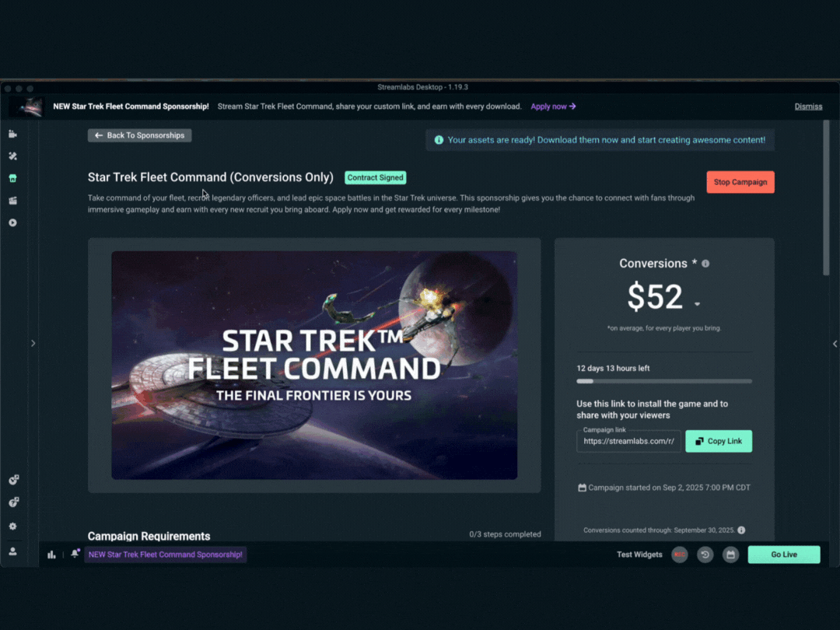Open the Editor video camera icon in sidebar
840x630 pixels.
coord(13,134)
